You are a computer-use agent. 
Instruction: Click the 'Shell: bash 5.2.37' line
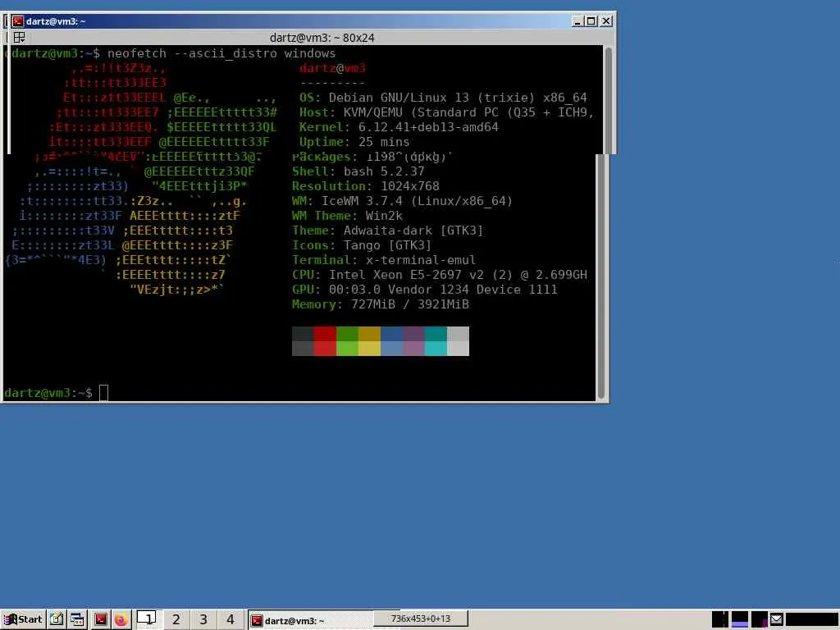pyautogui.click(x=358, y=171)
